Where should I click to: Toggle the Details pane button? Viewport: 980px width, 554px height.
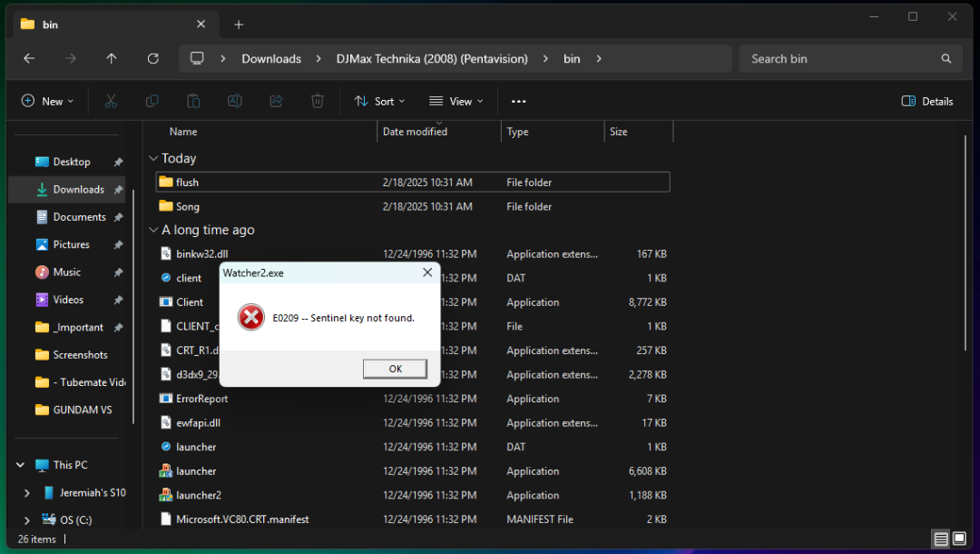tap(927, 102)
